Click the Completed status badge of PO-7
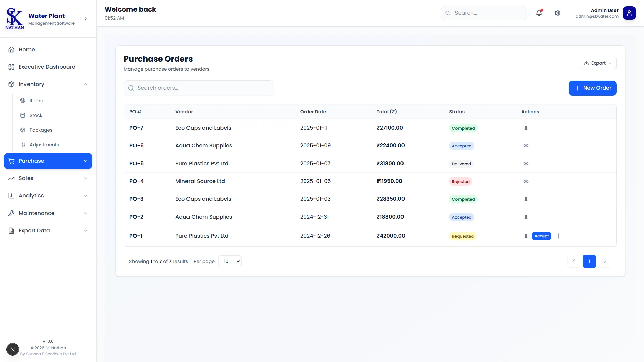The image size is (644, 362). pos(463,128)
